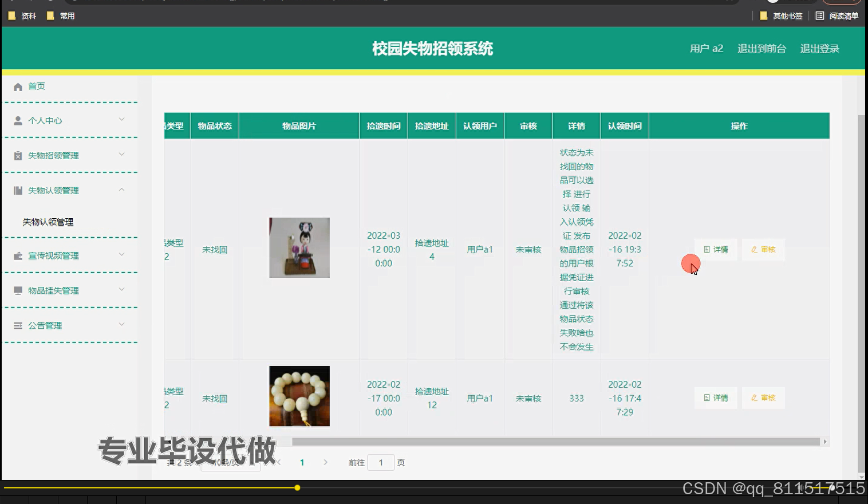Viewport: 868px width, 504px height.
Task: Collapse the 失物认领管理 chevron
Action: point(121,190)
